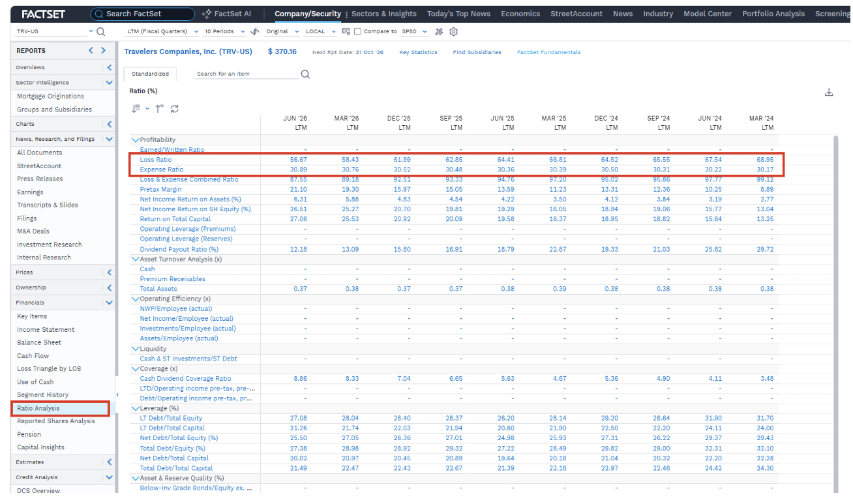Viewport: 853px width, 504px height.
Task: Click the FactSet logo
Action: (x=43, y=14)
